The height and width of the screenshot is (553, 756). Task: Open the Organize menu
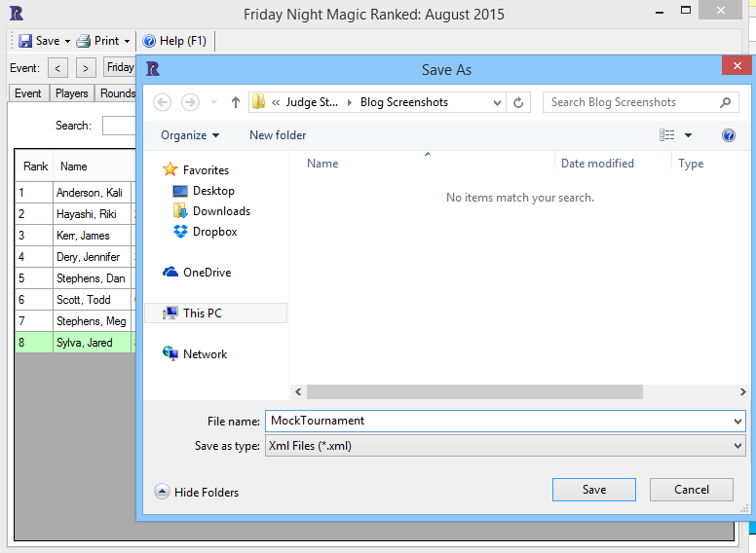click(x=190, y=135)
